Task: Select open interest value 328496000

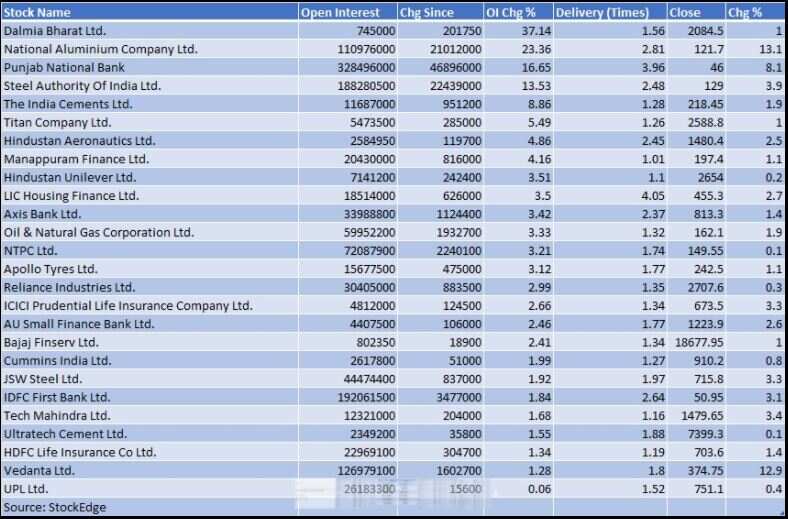Action: click(x=366, y=67)
